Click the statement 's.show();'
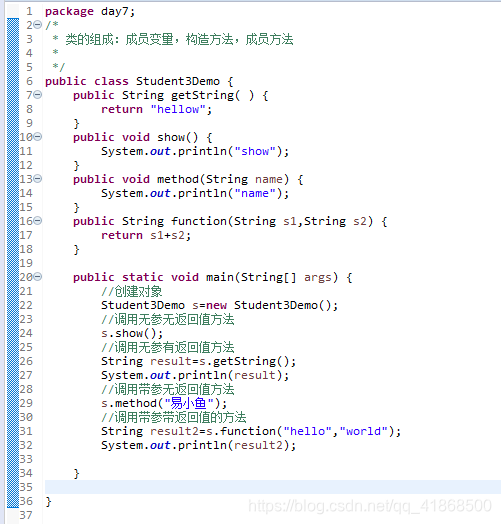The width and height of the screenshot is (501, 524). coord(132,334)
